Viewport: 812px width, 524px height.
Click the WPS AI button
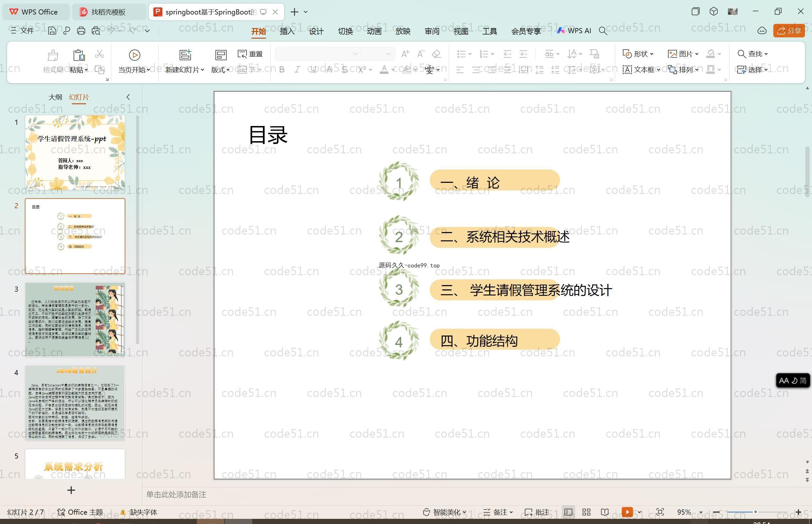pos(574,31)
